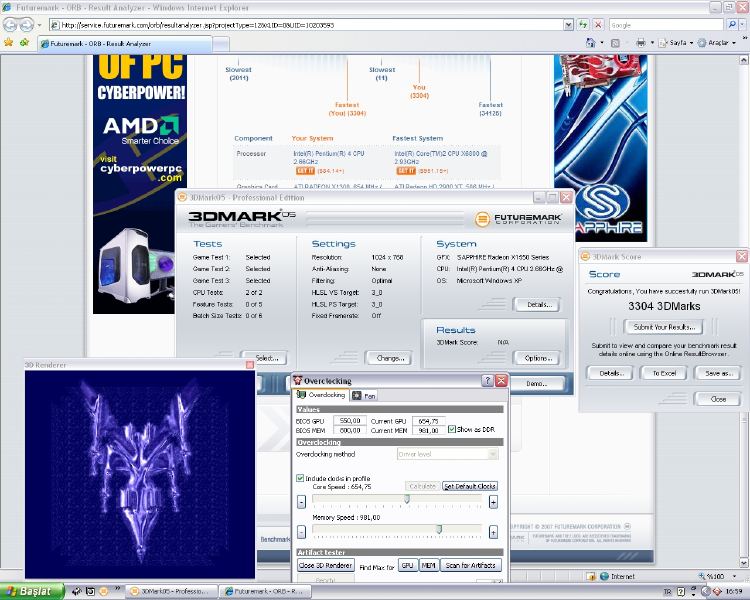
Task: Switch to the Fan tab
Action: 364,396
